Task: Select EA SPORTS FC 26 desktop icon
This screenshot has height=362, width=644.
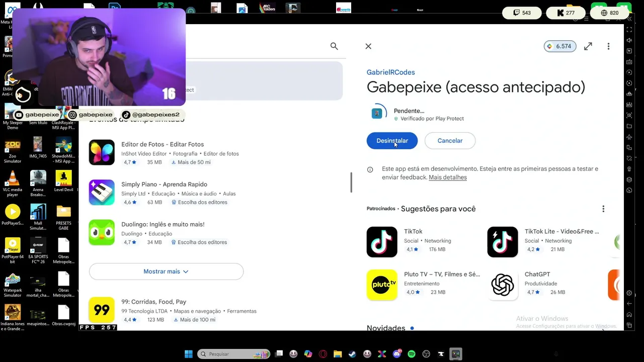Action: tap(38, 251)
